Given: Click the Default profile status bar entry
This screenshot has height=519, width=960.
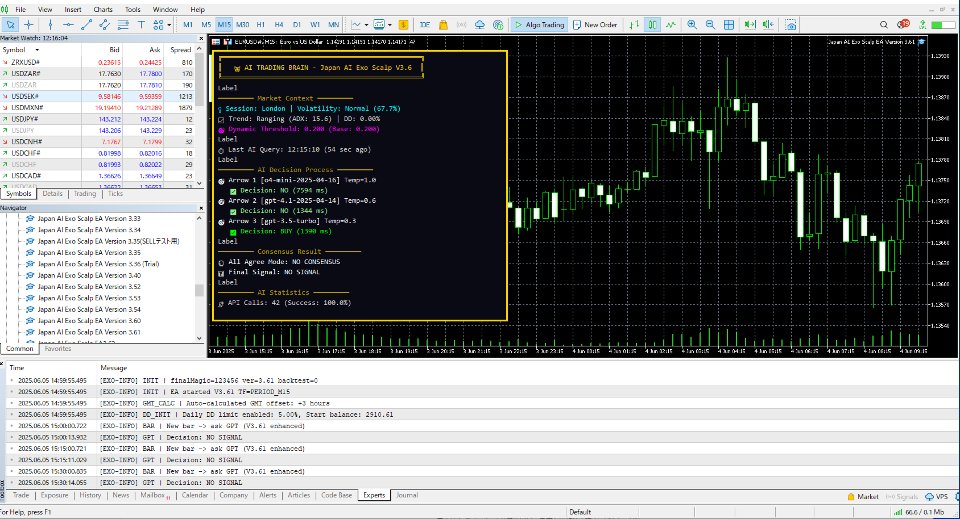Looking at the screenshot, I should click(580, 512).
